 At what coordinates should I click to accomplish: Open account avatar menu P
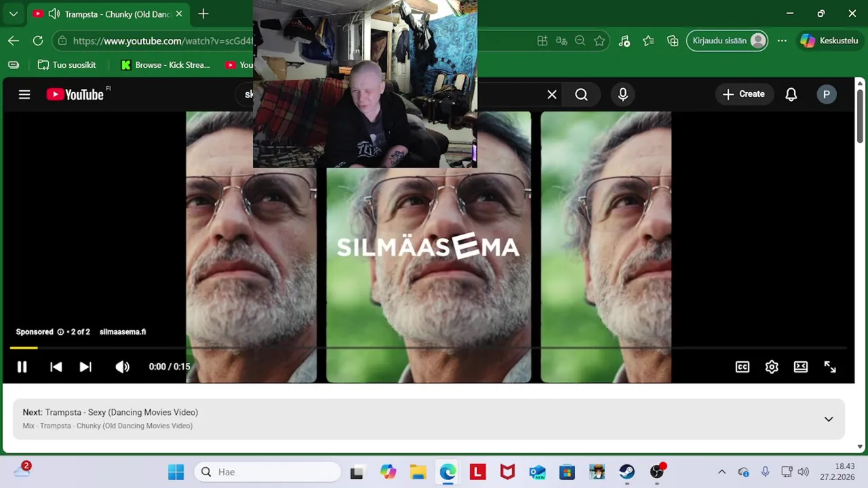(x=826, y=94)
